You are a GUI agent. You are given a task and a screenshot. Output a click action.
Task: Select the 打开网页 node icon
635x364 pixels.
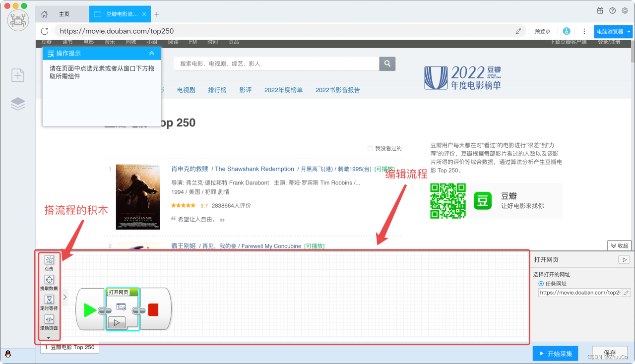[121, 307]
